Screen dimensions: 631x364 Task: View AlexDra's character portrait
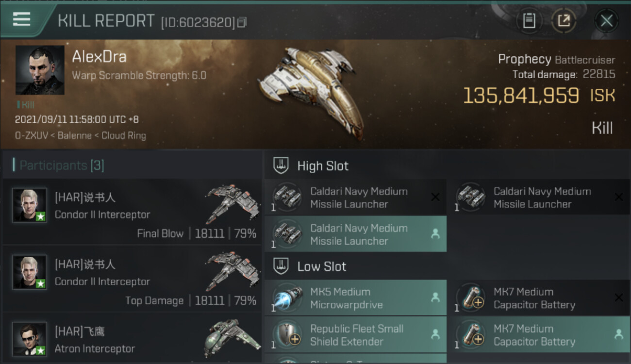(x=40, y=70)
